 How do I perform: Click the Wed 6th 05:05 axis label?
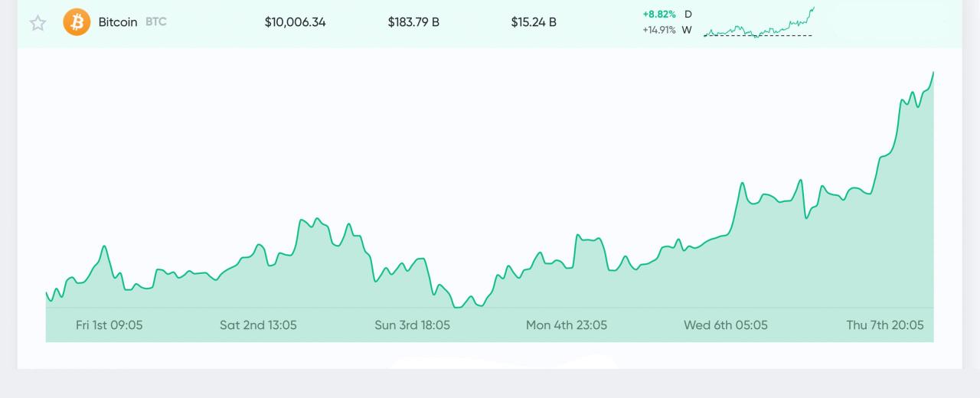725,325
